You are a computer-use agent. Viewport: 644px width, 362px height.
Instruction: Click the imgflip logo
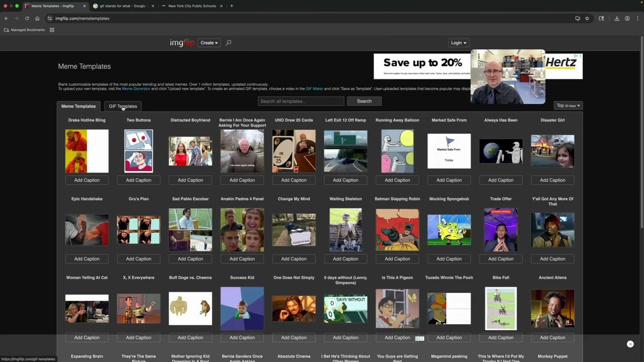point(182,43)
